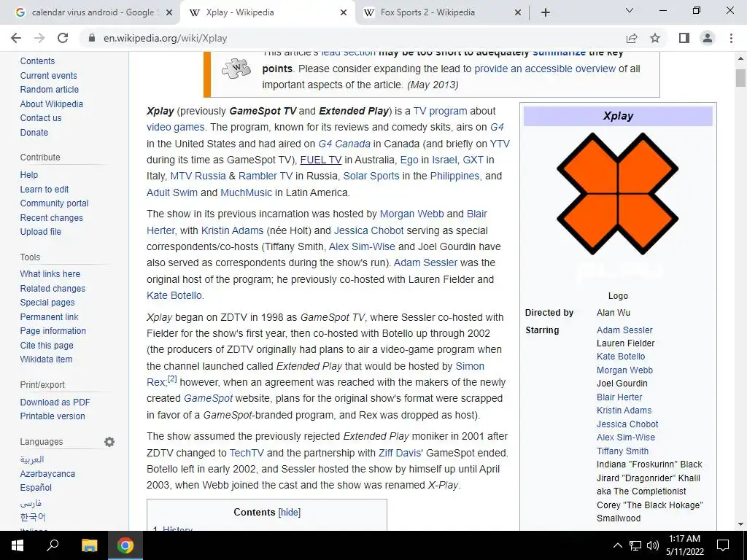Open the taskbar clock and date
747x560 pixels.
(684, 545)
